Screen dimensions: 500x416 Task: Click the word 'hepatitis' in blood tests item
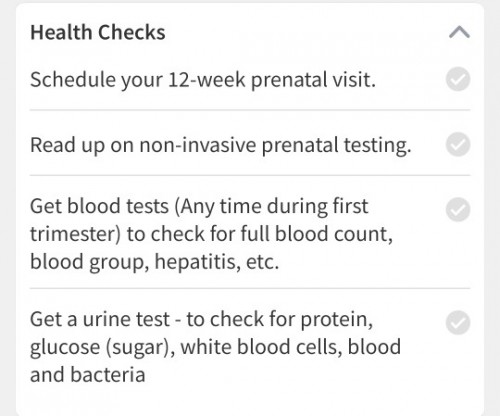click(197, 262)
